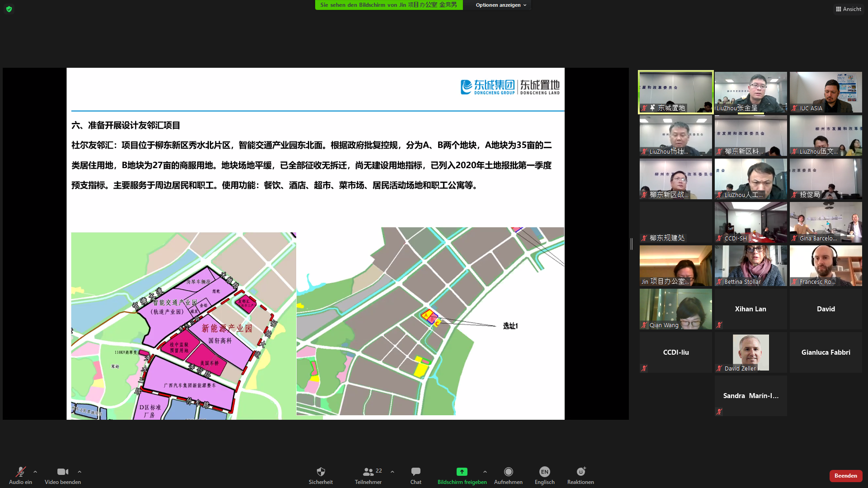Open Englisch interpretation language icon
The image size is (868, 488).
pos(544,472)
